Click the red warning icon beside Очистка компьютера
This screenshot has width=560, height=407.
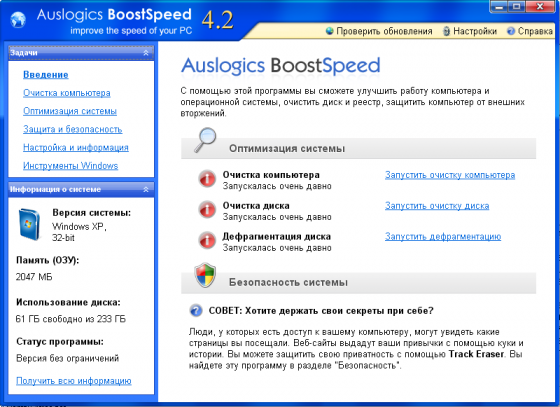pyautogui.click(x=207, y=179)
